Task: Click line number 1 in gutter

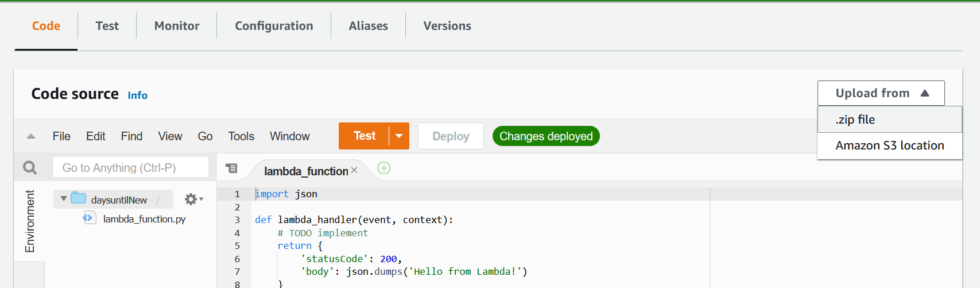Action: coord(237,194)
